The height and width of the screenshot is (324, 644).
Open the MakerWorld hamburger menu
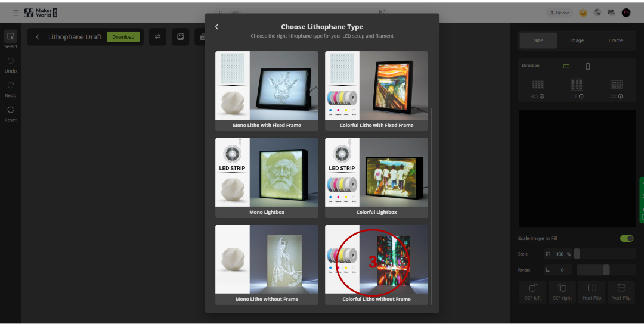(x=16, y=13)
